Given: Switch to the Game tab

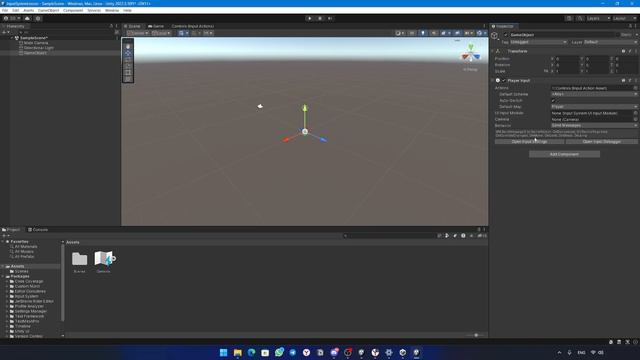Looking at the screenshot, I should [156, 26].
